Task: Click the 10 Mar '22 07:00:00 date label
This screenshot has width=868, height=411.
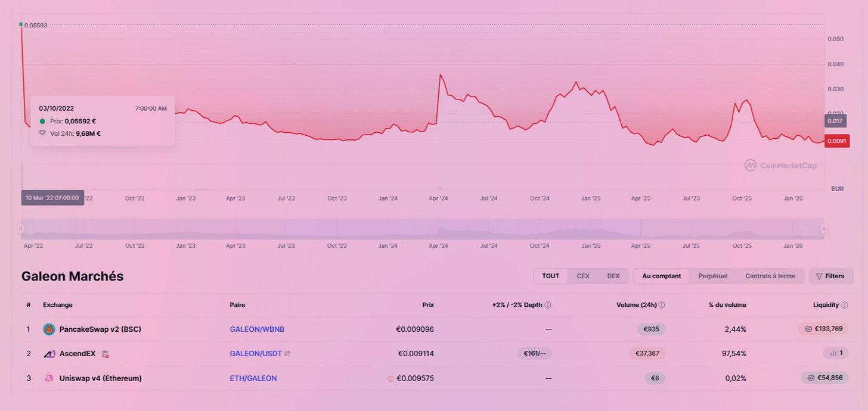Action: coord(52,198)
